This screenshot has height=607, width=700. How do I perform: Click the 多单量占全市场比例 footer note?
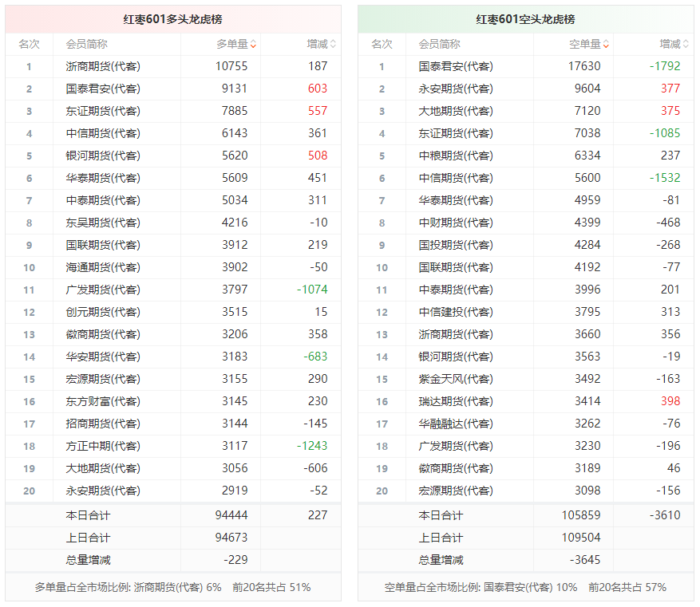172,587
